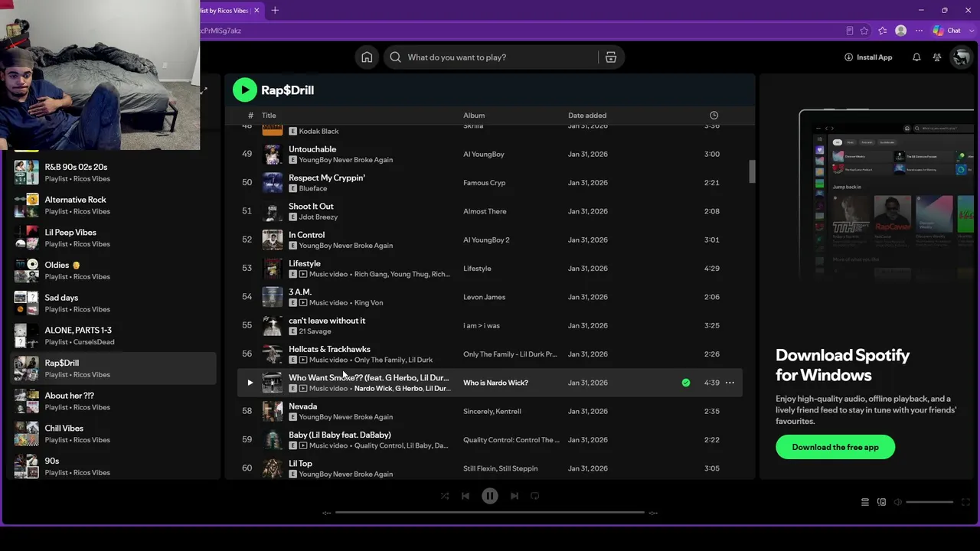Toggle saved checkmark on Who Want Smoke??
The image size is (980, 551).
tap(686, 383)
